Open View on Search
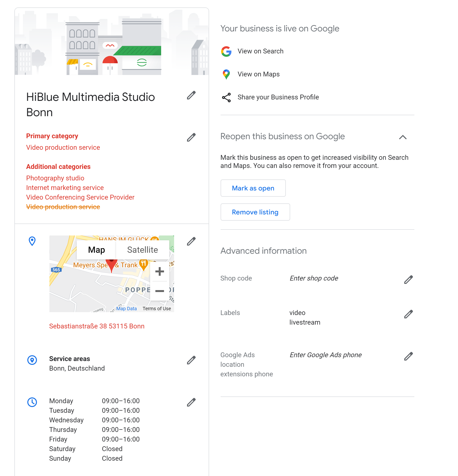 [x=260, y=51]
